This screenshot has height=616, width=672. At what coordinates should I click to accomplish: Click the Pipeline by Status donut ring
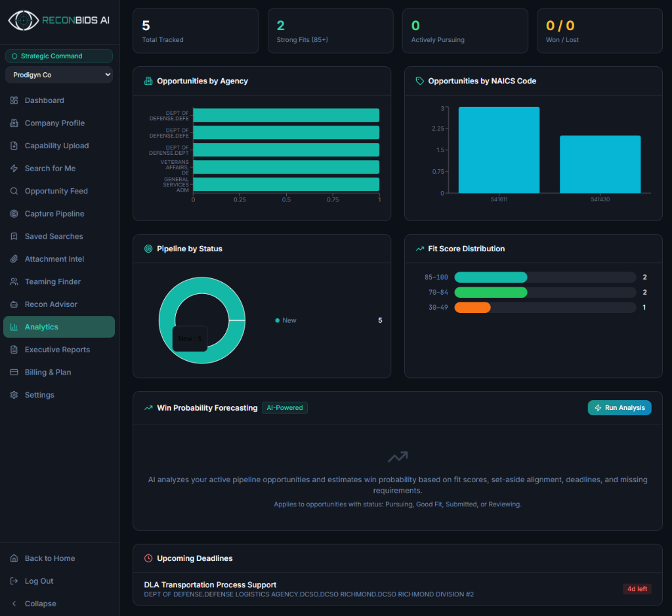coord(202,287)
